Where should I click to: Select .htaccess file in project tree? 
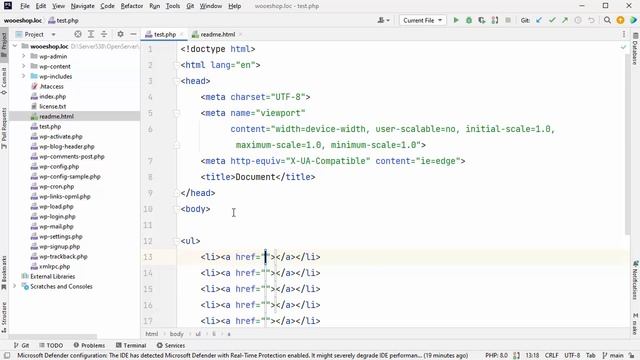click(51, 87)
